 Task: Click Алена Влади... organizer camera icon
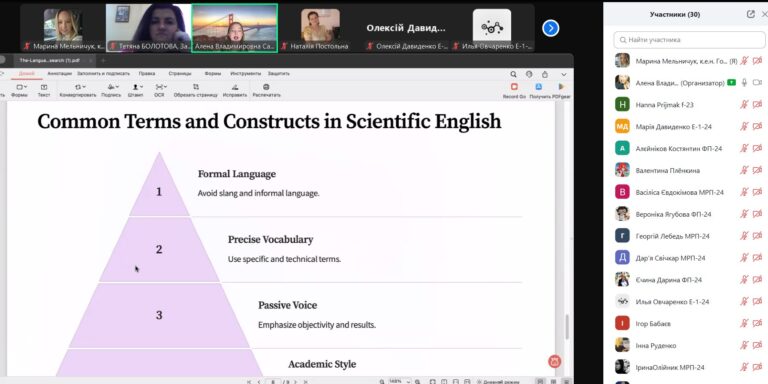757,82
